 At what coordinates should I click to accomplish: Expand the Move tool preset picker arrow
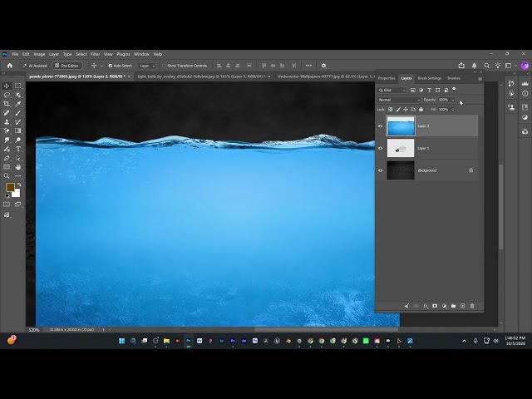click(101, 66)
